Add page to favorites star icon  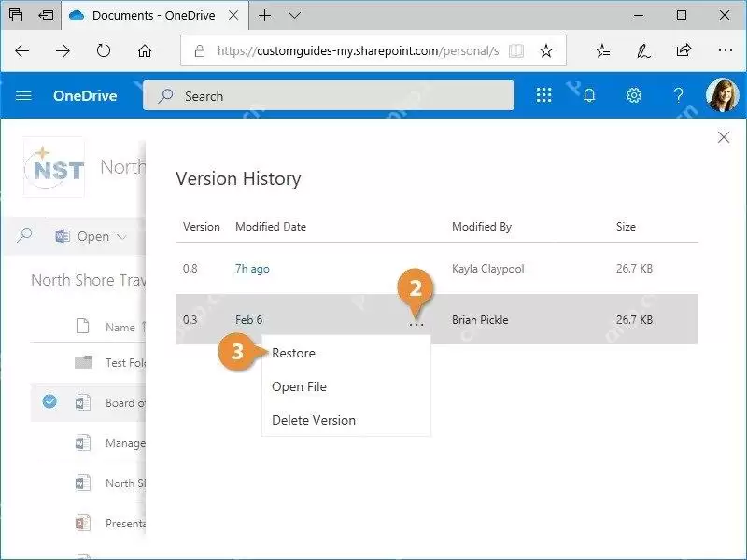[546, 50]
